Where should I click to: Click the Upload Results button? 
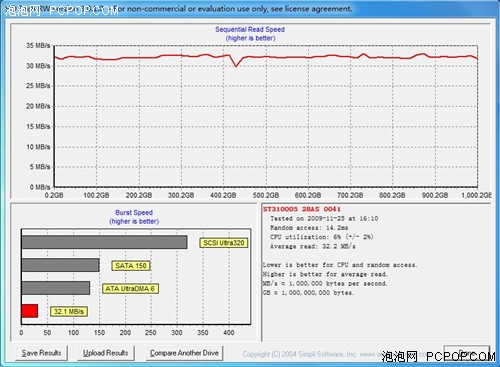tap(105, 353)
